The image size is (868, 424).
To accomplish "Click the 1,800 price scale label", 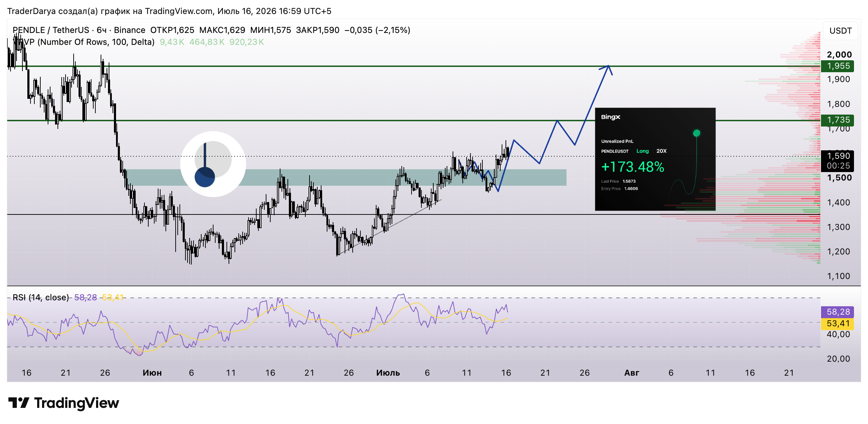I will pyautogui.click(x=839, y=104).
